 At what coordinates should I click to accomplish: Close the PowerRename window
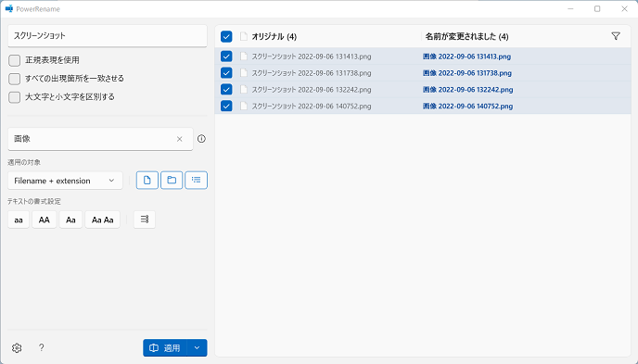[x=624, y=9]
